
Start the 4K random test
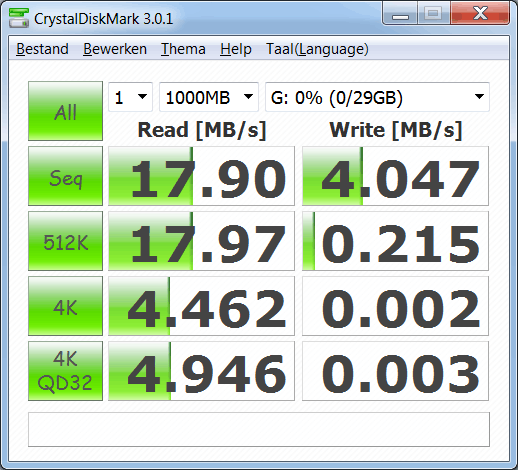click(65, 306)
